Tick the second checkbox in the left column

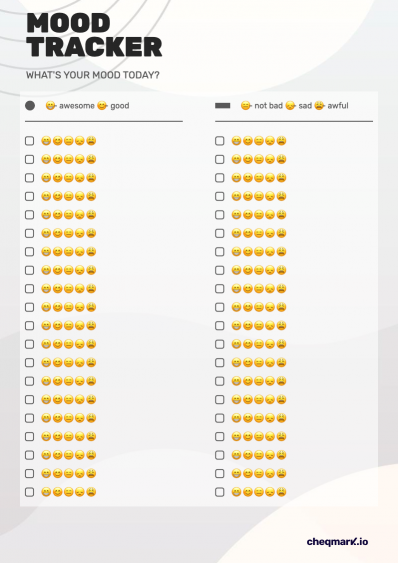tap(29, 159)
